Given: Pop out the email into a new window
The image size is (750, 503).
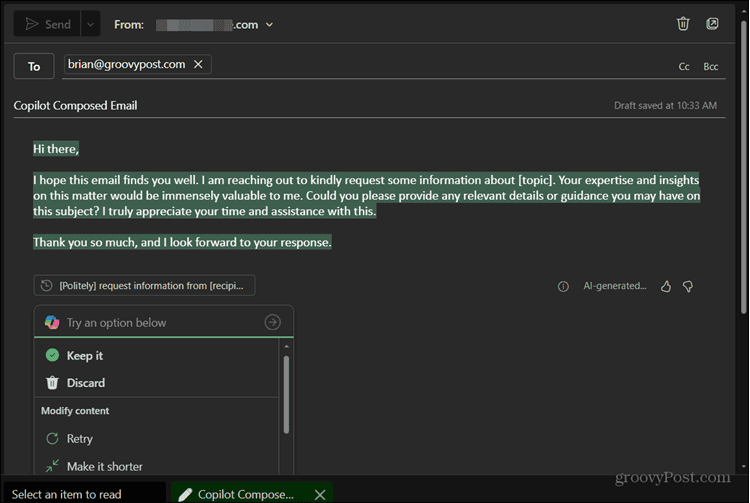Looking at the screenshot, I should coord(712,23).
